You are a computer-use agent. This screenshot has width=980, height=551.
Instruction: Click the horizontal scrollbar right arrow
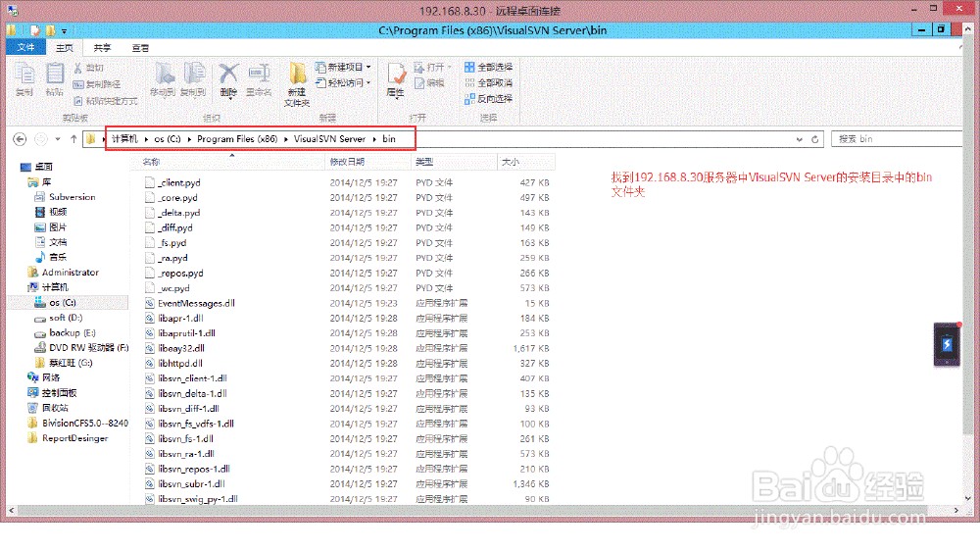[x=956, y=511]
